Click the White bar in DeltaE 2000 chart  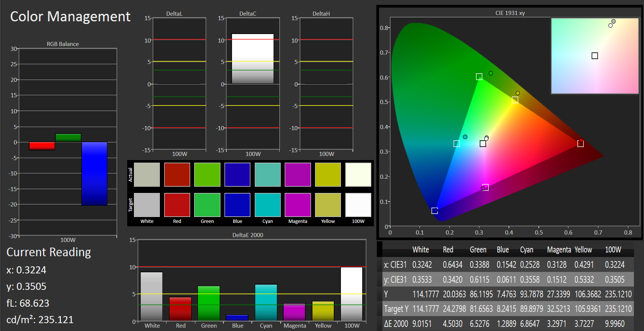(x=152, y=296)
